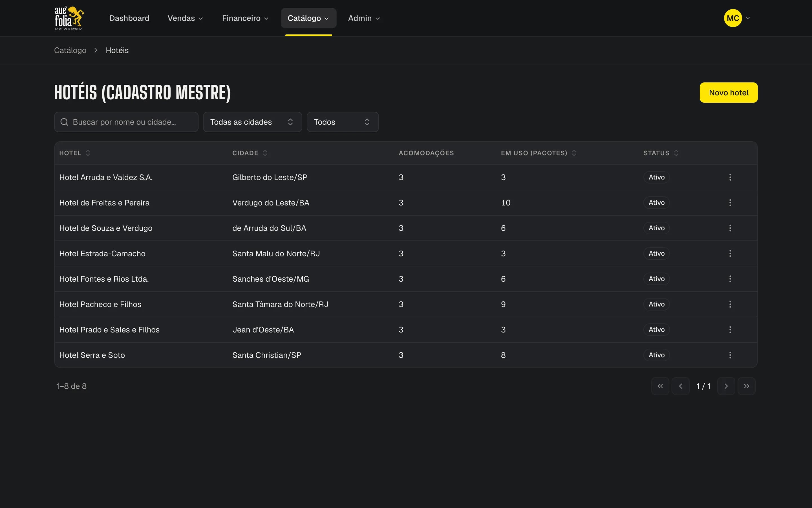
Task: Open actions menu for Hotel Fontes e Rios Ltda.
Action: point(730,279)
